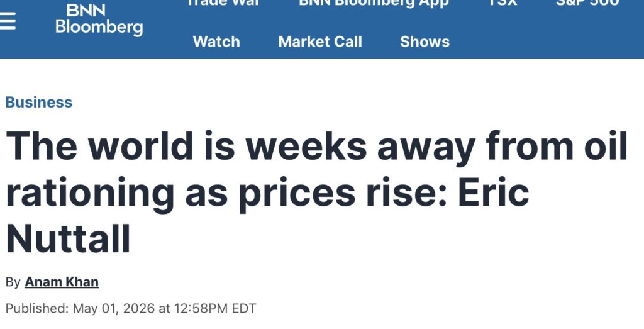Open the TSX market link
Image resolution: width=644 pixels, height=329 pixels.
[x=502, y=3]
